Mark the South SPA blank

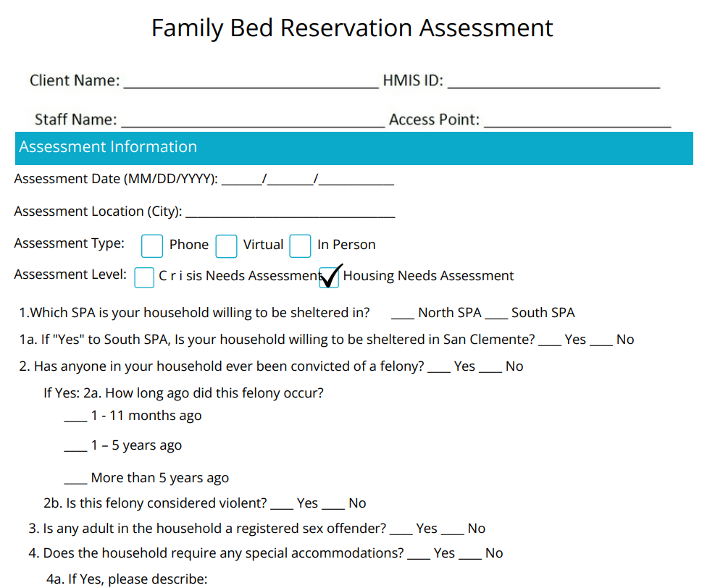tap(496, 314)
